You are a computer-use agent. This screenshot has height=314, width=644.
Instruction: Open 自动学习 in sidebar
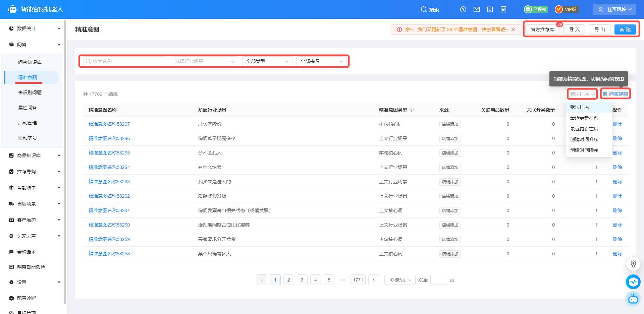pos(28,138)
